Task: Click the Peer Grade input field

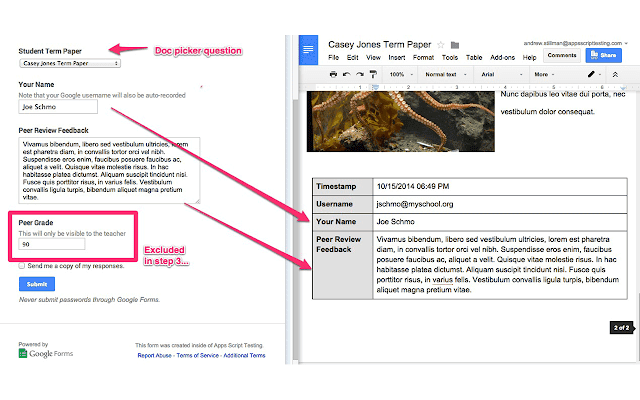Action: 52,244
